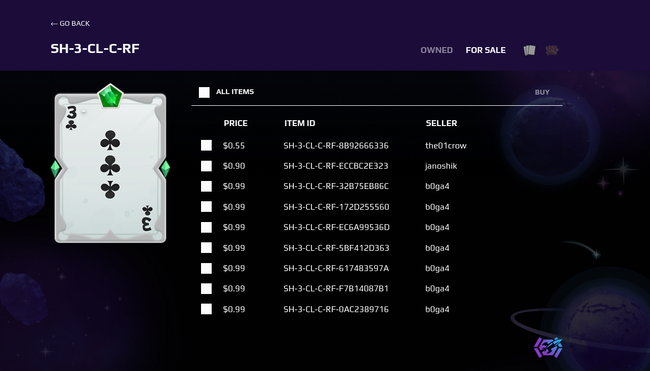The height and width of the screenshot is (371, 650).
Task: Switch to the OWNED tab
Action: click(437, 50)
